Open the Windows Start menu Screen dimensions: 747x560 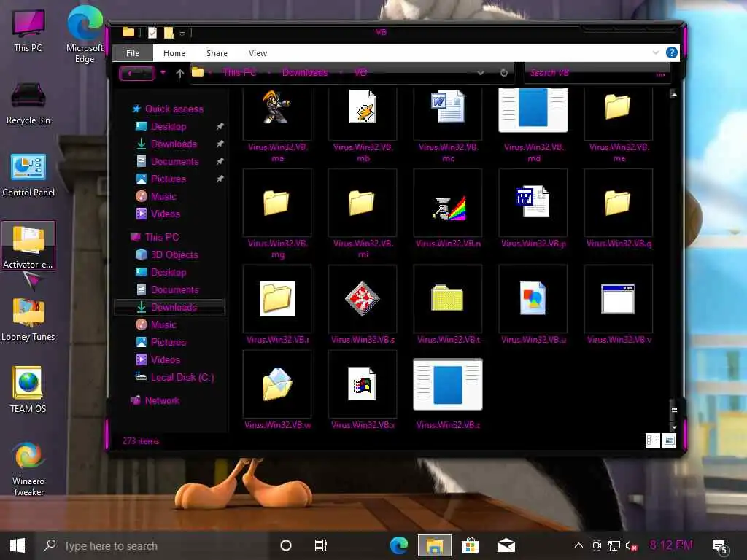(x=18, y=545)
